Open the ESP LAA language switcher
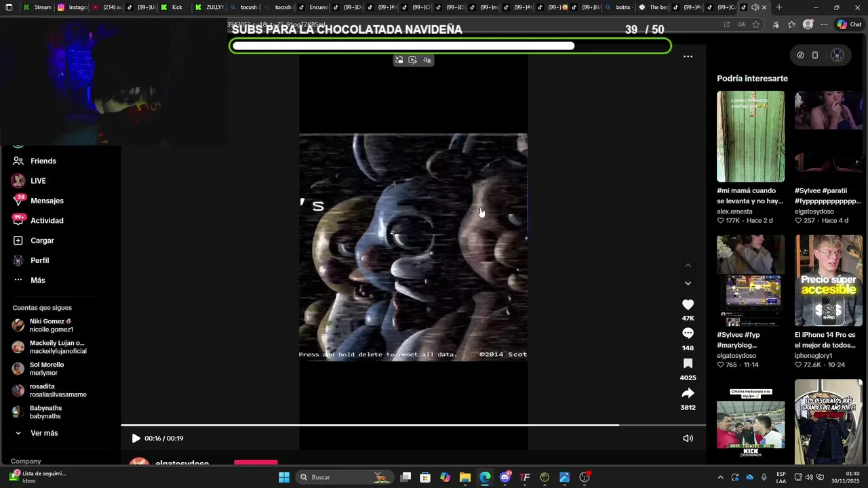The height and width of the screenshot is (488, 868). tap(781, 477)
